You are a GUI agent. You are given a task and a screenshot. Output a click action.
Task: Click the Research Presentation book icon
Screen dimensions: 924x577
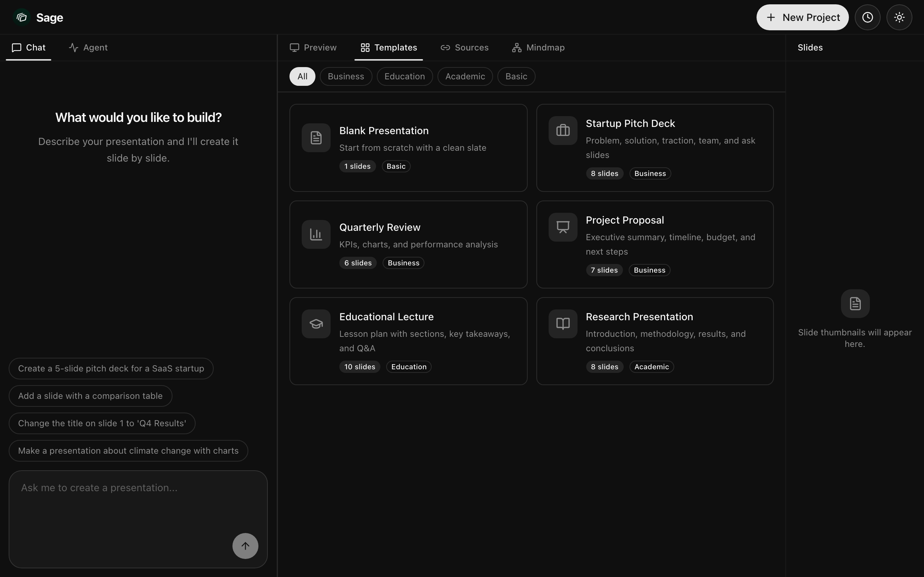click(x=563, y=323)
